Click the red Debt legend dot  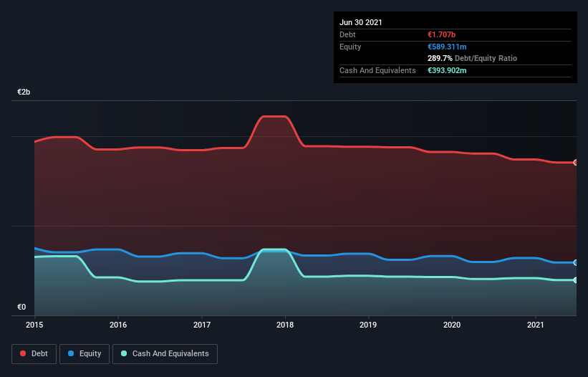(x=23, y=353)
